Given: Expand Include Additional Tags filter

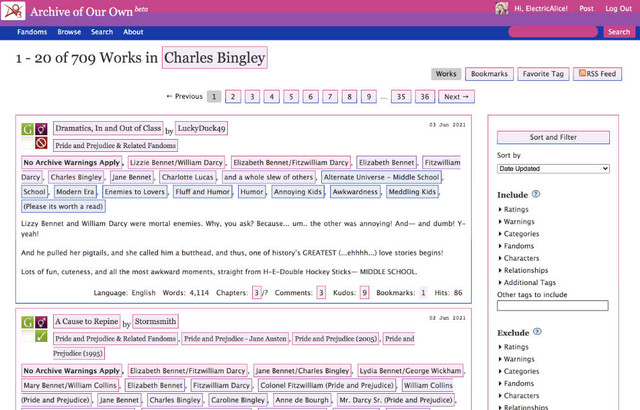Looking at the screenshot, I should [x=527, y=282].
